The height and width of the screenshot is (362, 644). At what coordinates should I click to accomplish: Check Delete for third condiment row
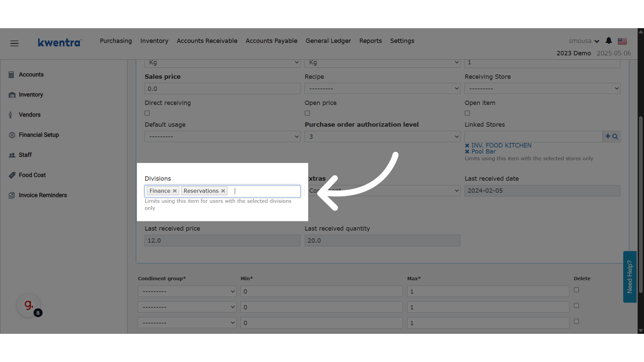[x=576, y=321]
